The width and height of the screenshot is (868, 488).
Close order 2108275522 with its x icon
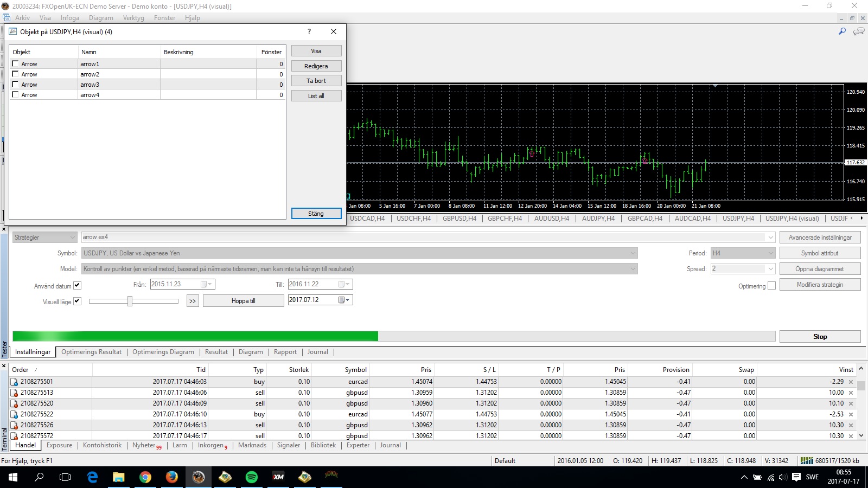pyautogui.click(x=851, y=415)
